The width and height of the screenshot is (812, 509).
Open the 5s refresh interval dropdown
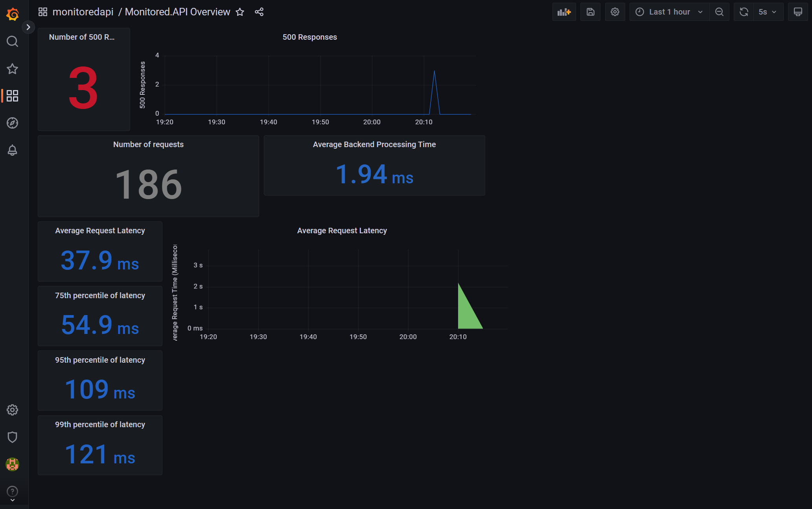click(x=768, y=12)
